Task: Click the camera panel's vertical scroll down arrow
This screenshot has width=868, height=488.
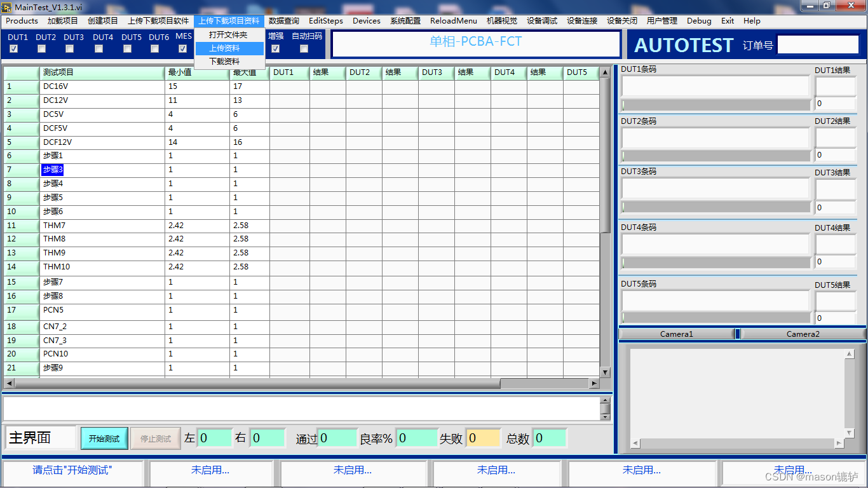Action: [850, 433]
